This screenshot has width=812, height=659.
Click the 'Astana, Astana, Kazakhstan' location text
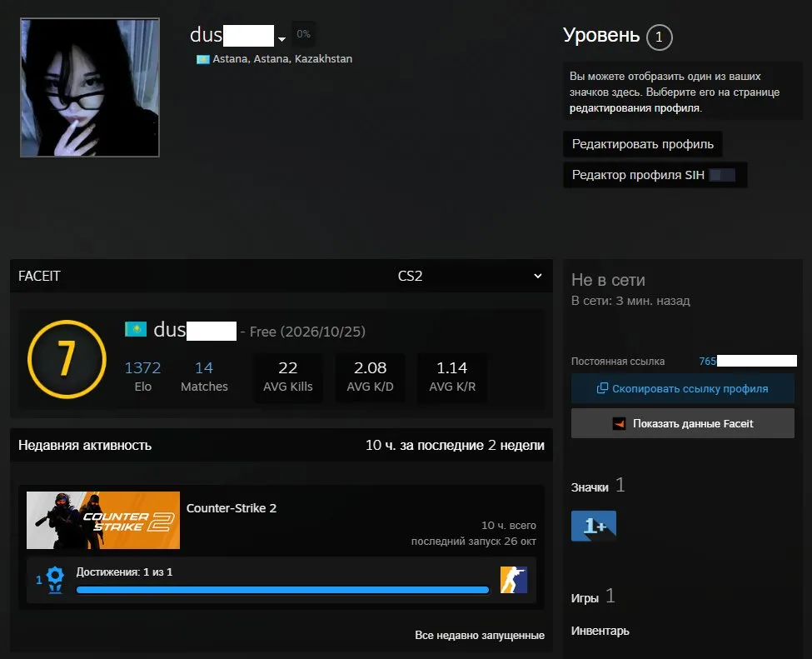click(282, 59)
